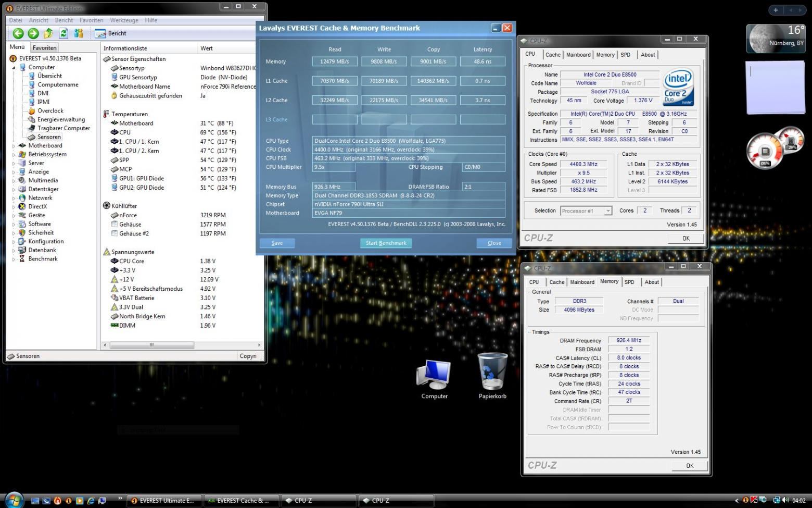Open the Processor #1 selection dropdown
Image resolution: width=812 pixels, height=508 pixels.
(x=586, y=211)
